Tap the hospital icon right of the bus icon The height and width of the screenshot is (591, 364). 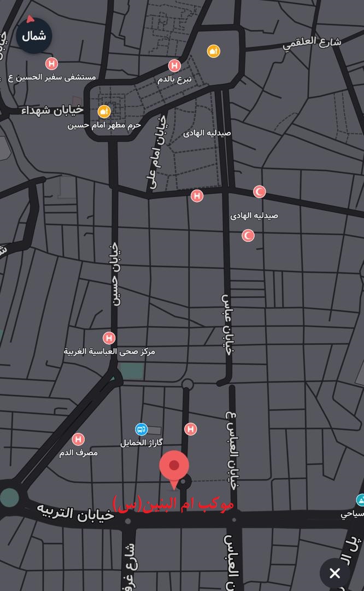[x=190, y=429]
